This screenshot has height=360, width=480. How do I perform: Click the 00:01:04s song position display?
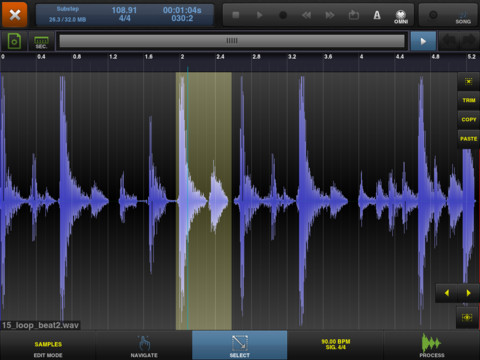click(182, 10)
